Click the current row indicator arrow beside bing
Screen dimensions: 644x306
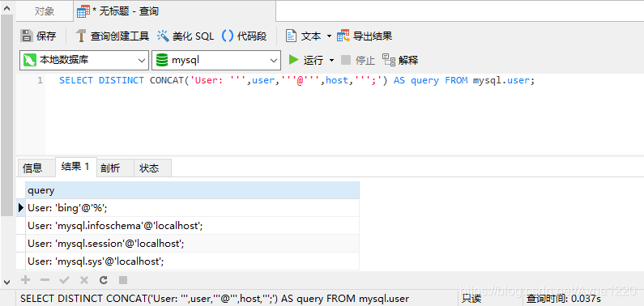[x=21, y=208]
